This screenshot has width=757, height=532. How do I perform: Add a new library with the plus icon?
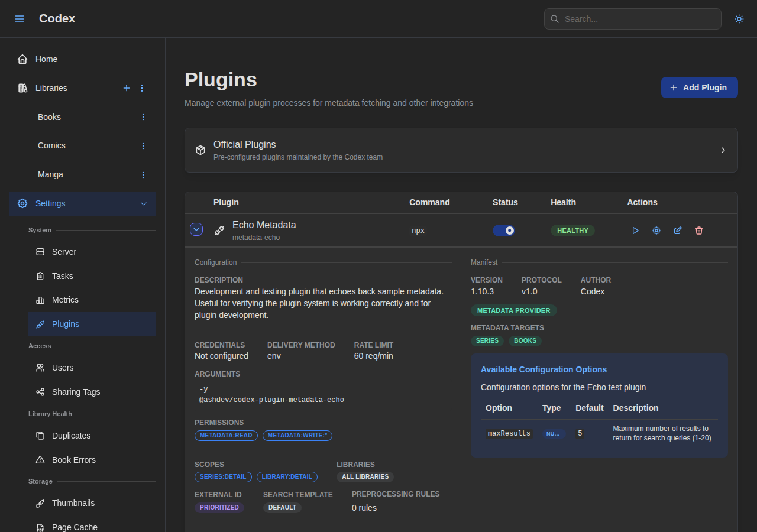point(127,88)
